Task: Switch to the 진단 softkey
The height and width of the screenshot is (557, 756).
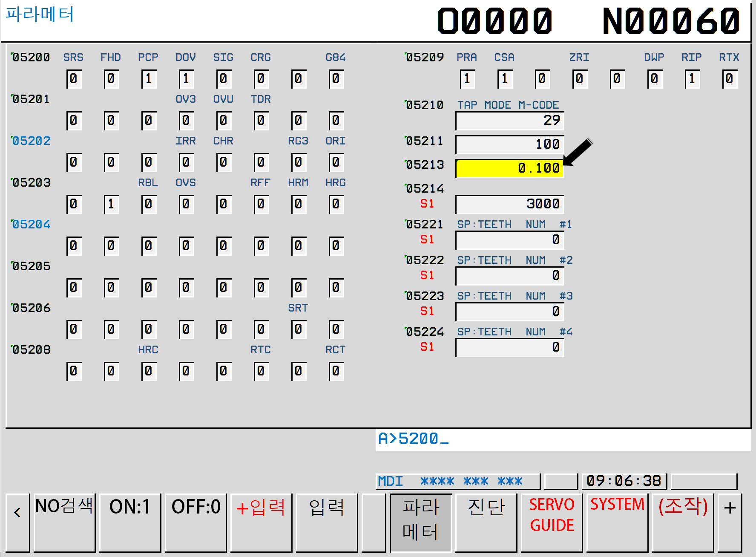Action: [486, 522]
